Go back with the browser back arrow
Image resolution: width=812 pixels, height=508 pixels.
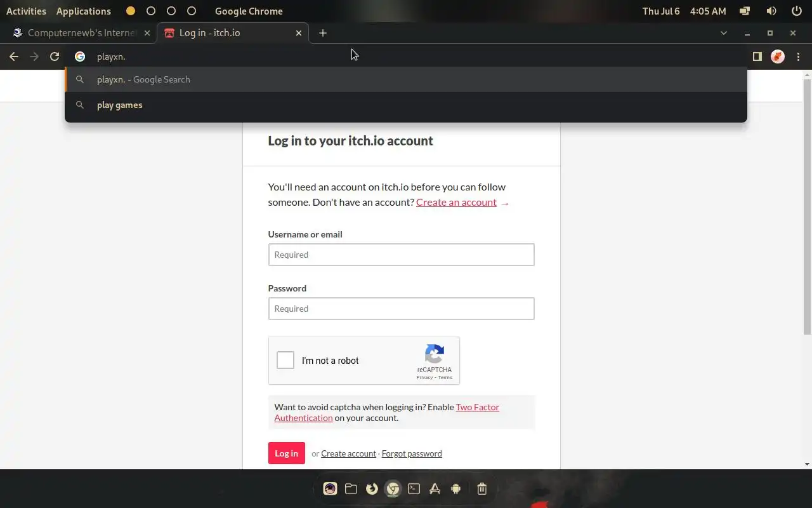pos(14,57)
